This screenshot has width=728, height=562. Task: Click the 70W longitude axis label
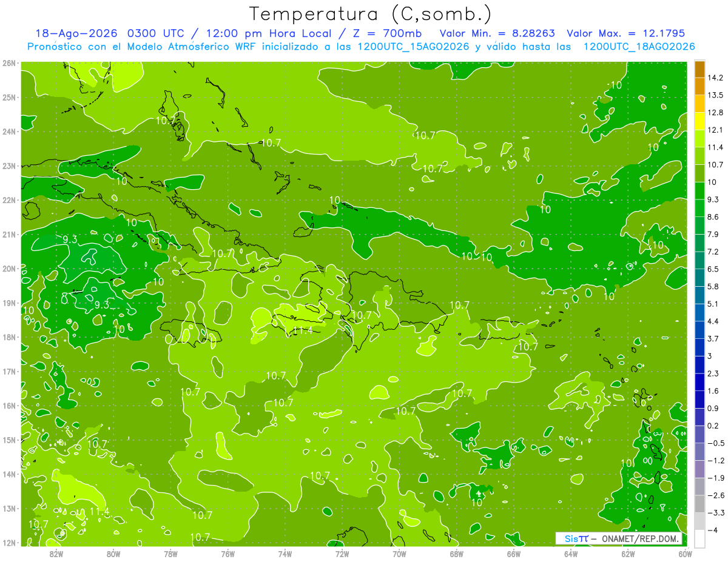coord(399,554)
